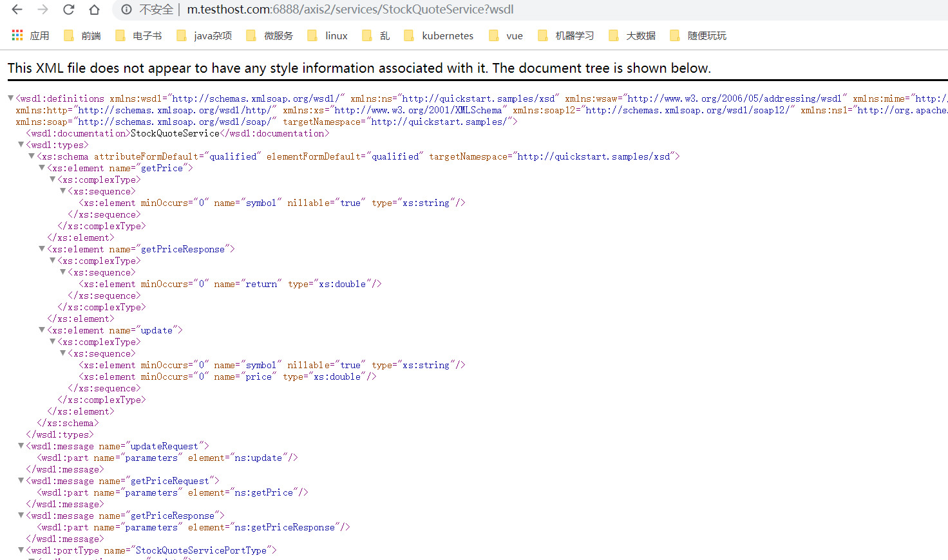948x560 pixels.
Task: Collapse the wsdl:definitions root node
Action: click(11, 98)
